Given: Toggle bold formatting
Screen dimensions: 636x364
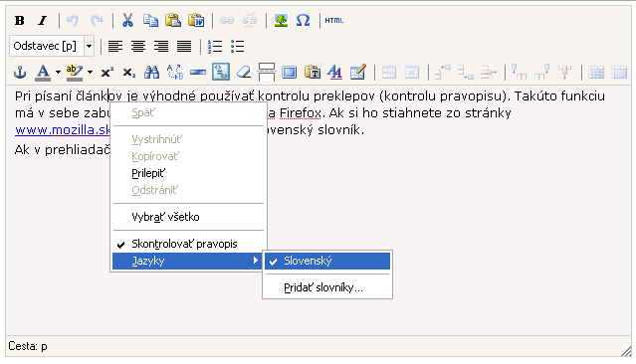Looking at the screenshot, I should click(20, 20).
